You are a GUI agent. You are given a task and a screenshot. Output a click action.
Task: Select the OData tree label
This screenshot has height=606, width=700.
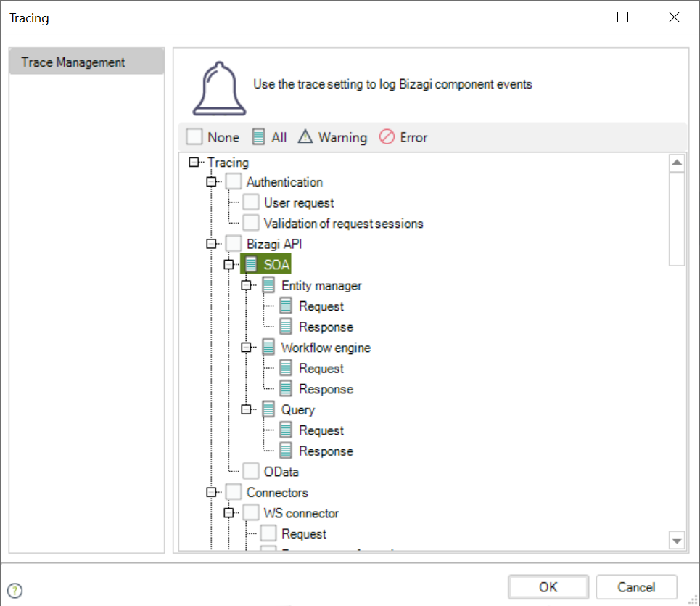tap(281, 472)
